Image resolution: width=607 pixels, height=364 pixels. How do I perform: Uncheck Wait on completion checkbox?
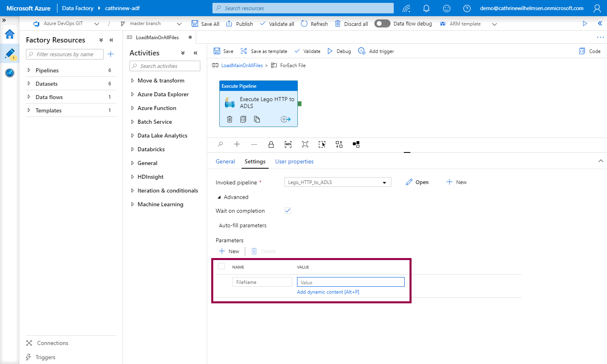pos(288,211)
